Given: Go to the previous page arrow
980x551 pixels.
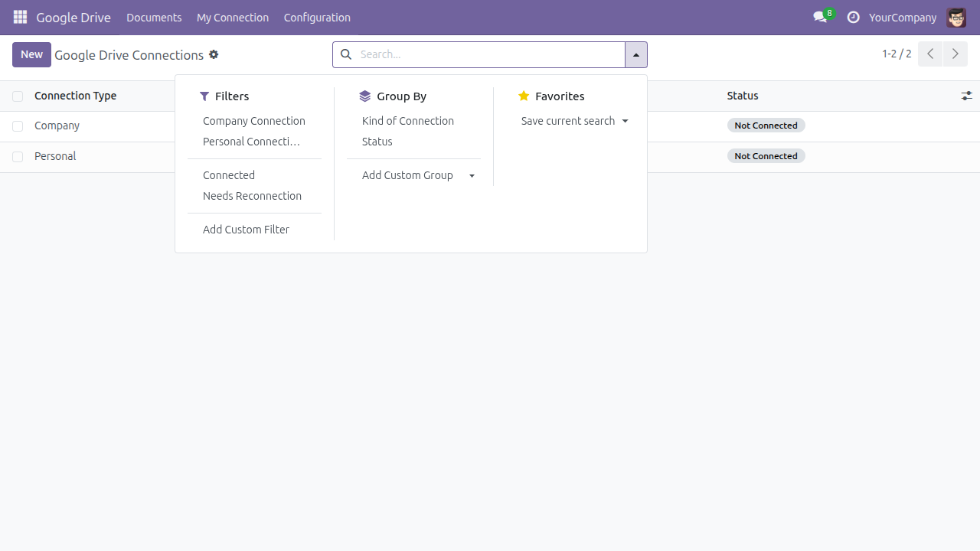Looking at the screenshot, I should click(930, 54).
